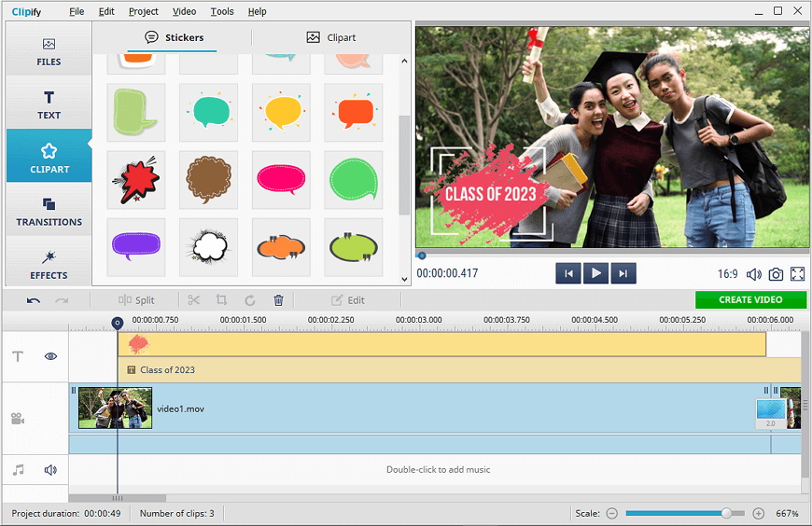Take a snapshot with camera icon
Screen dimensions: 812x526
(776, 274)
